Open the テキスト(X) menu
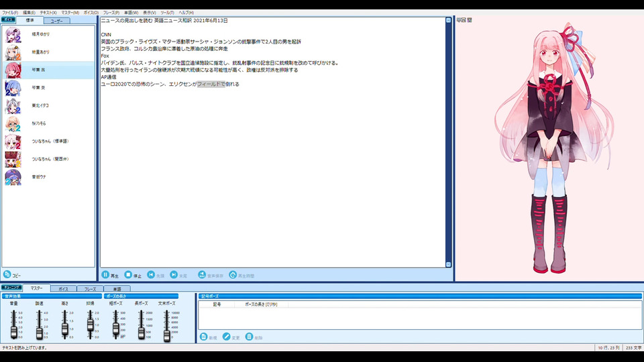This screenshot has width=644, height=362. pyautogui.click(x=48, y=13)
